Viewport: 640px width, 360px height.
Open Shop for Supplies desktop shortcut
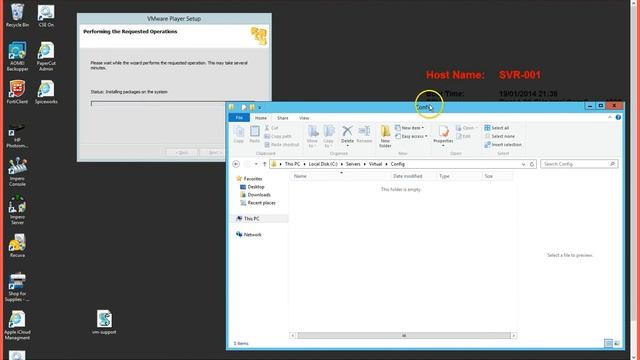17,287
